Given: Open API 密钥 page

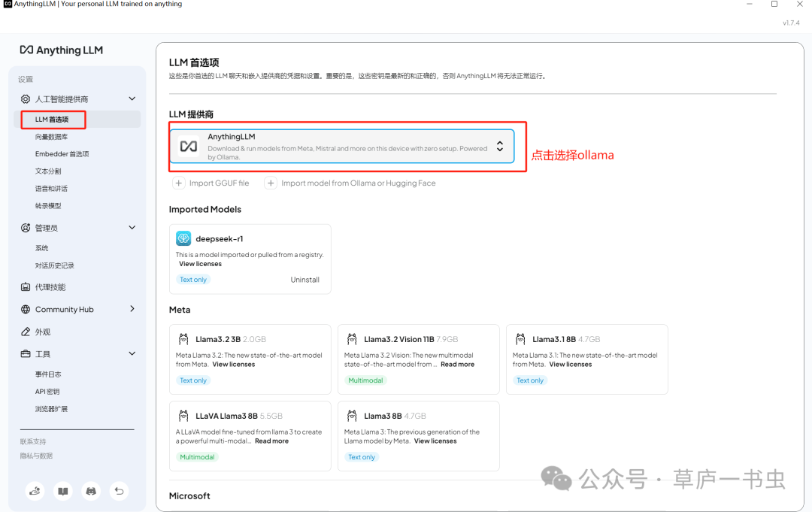Looking at the screenshot, I should click(47, 392).
